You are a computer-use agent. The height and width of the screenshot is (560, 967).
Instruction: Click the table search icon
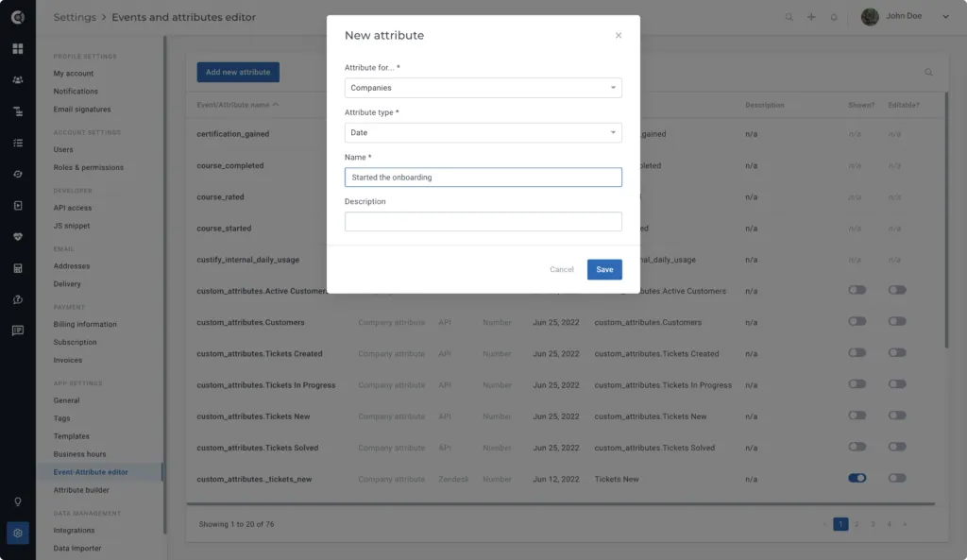tap(928, 72)
